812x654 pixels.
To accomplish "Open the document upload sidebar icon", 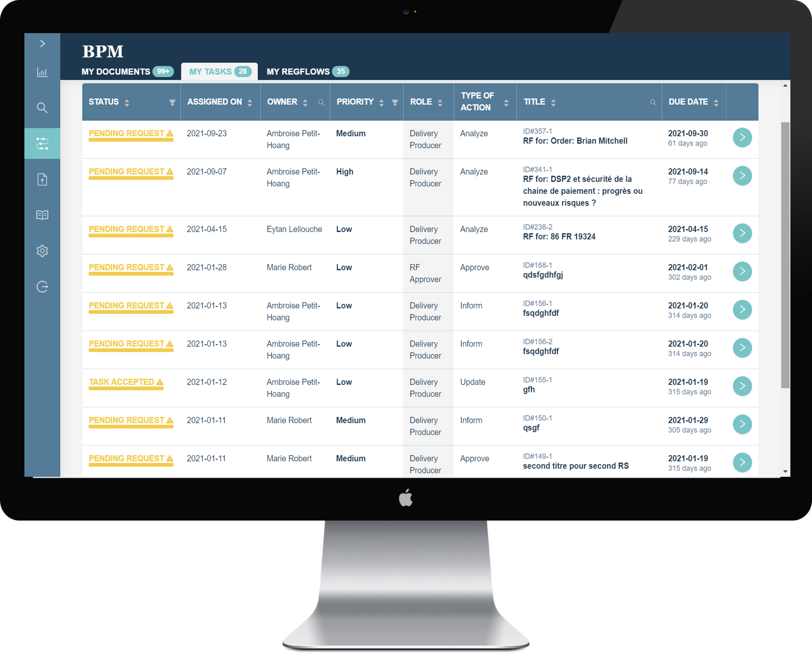I will [x=42, y=179].
